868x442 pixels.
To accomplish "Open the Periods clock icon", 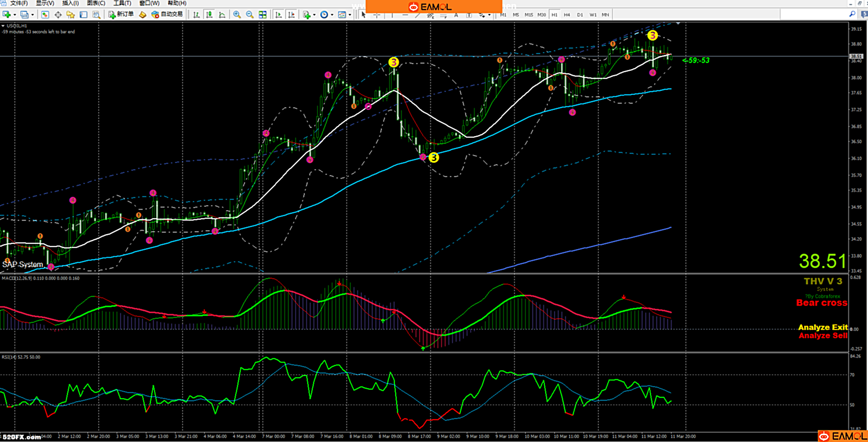I will 324,15.
